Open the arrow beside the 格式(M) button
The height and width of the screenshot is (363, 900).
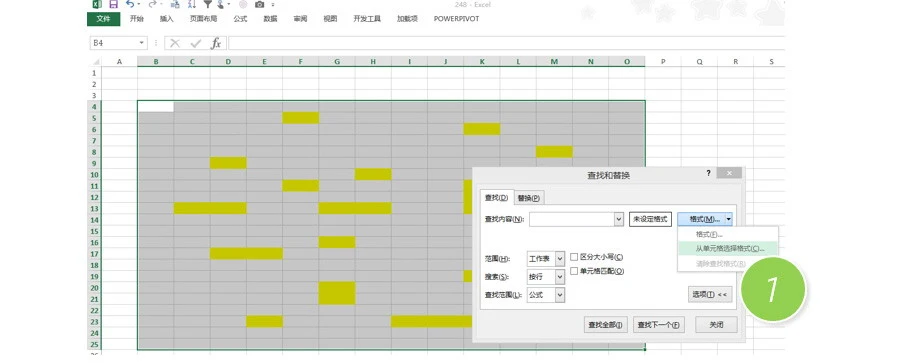[x=728, y=219]
